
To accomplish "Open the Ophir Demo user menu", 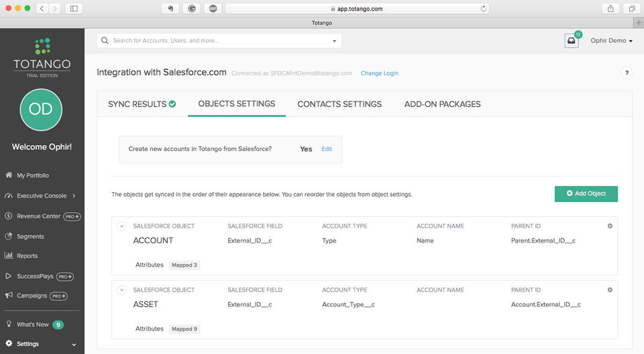I will click(611, 40).
